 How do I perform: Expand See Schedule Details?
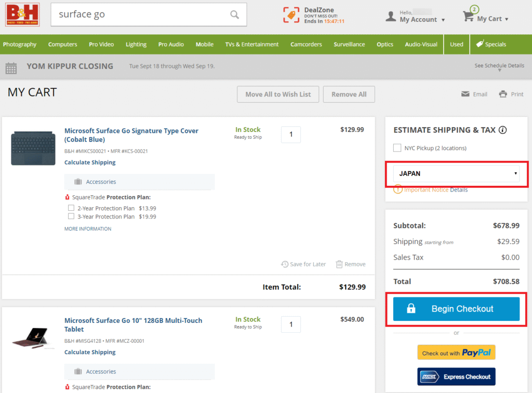pos(499,66)
